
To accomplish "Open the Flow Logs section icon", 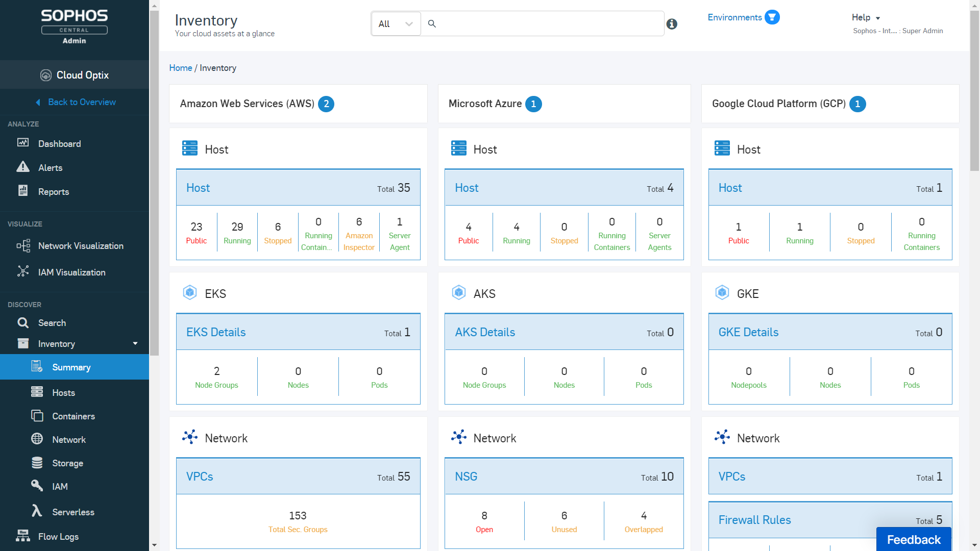I will click(24, 536).
